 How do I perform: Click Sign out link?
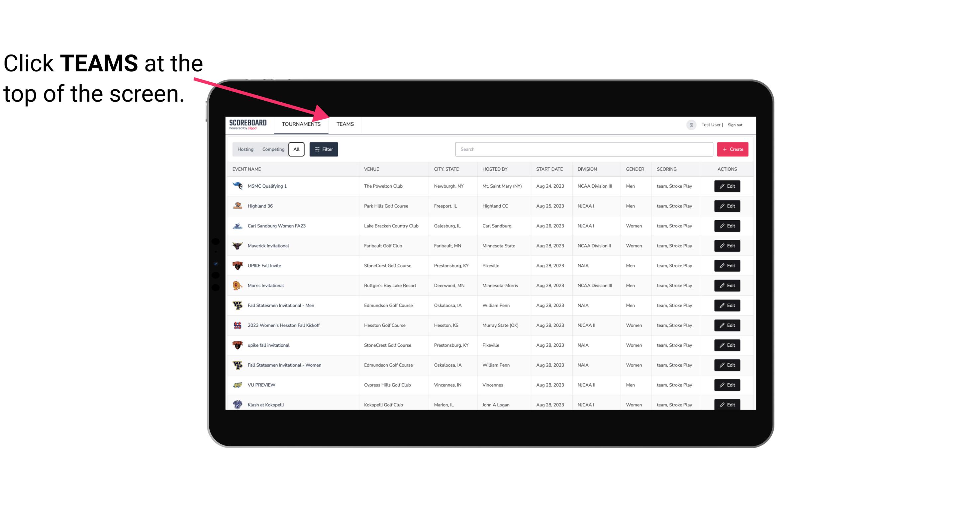pos(735,124)
